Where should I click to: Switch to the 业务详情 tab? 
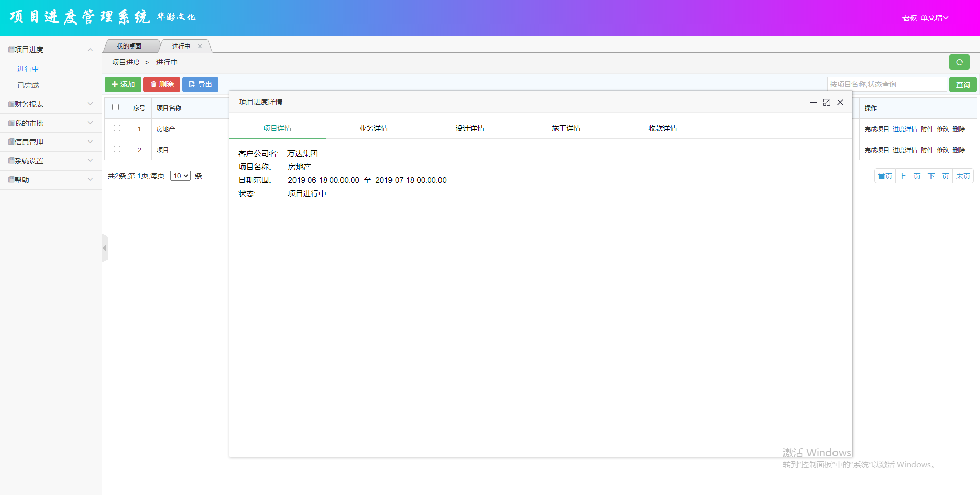point(373,128)
